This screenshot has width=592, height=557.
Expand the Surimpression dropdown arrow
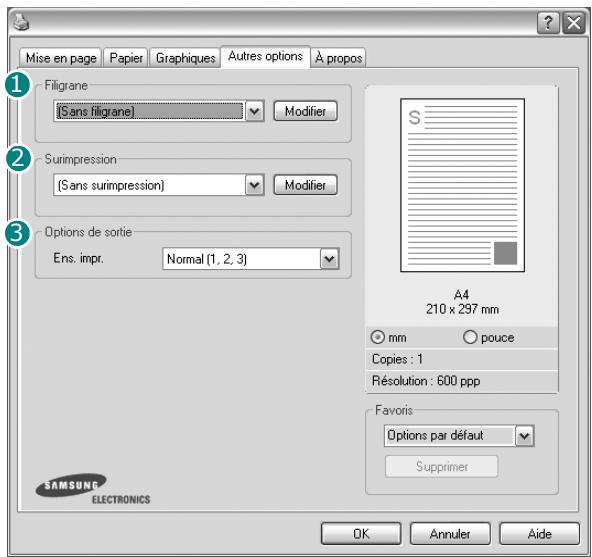click(x=254, y=185)
